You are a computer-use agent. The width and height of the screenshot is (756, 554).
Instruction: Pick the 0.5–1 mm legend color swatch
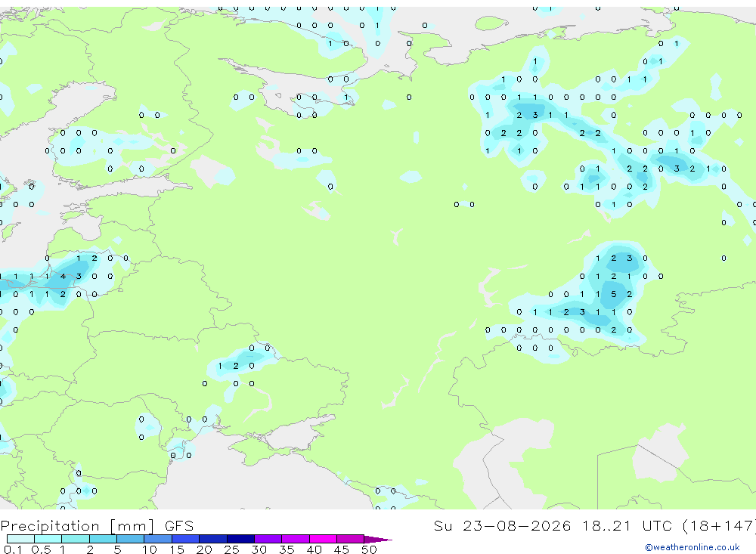click(48, 539)
